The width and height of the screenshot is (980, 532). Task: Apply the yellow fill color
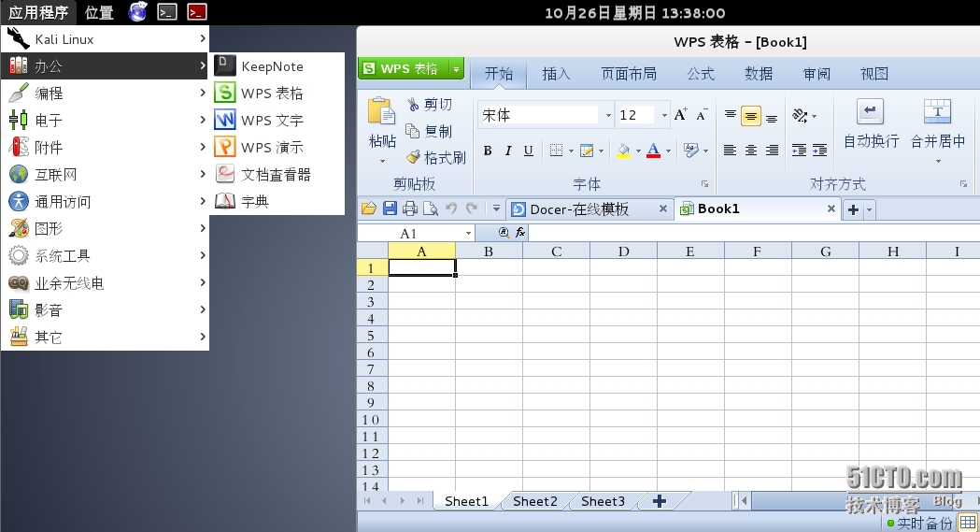tap(623, 150)
